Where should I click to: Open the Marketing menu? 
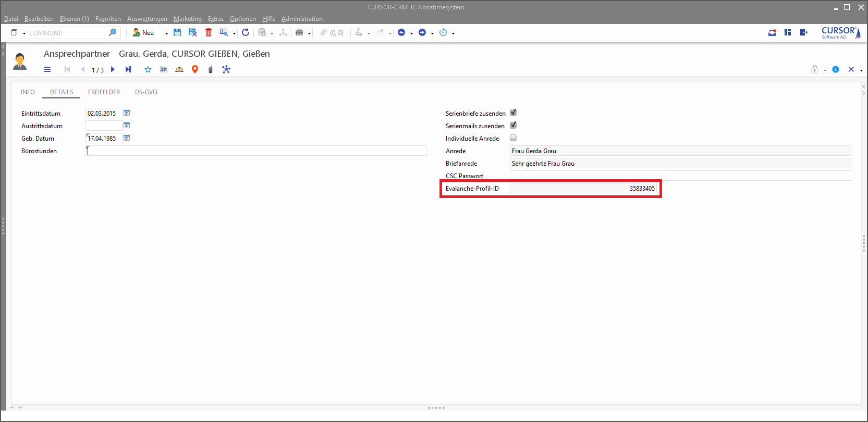coord(187,19)
